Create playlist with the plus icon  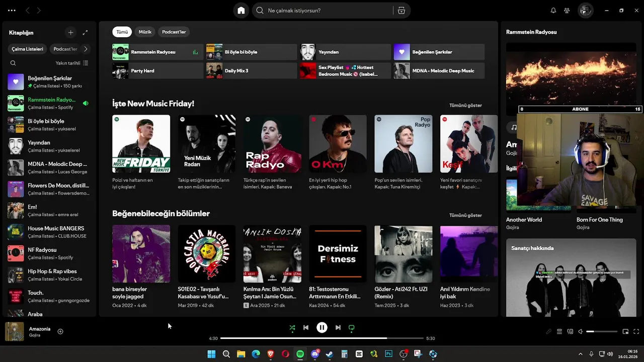pyautogui.click(x=70, y=32)
